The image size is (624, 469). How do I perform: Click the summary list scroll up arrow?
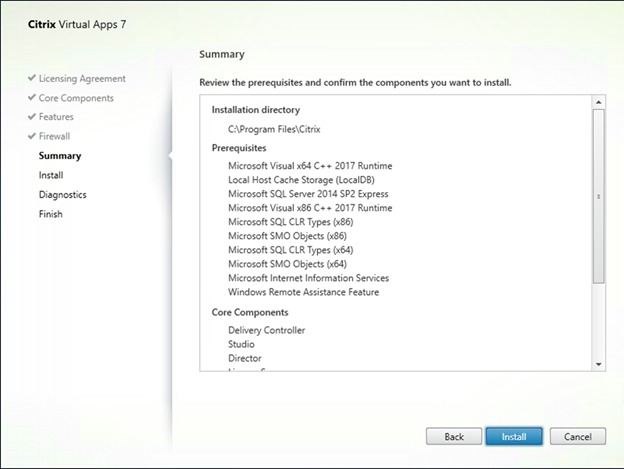[x=599, y=102]
